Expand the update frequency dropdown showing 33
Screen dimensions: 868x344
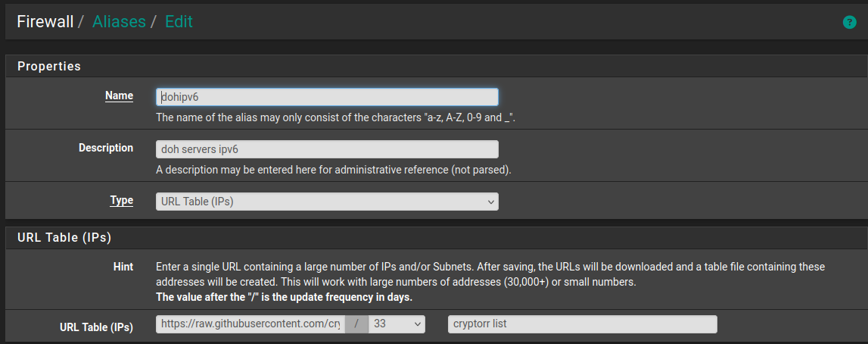coord(397,324)
